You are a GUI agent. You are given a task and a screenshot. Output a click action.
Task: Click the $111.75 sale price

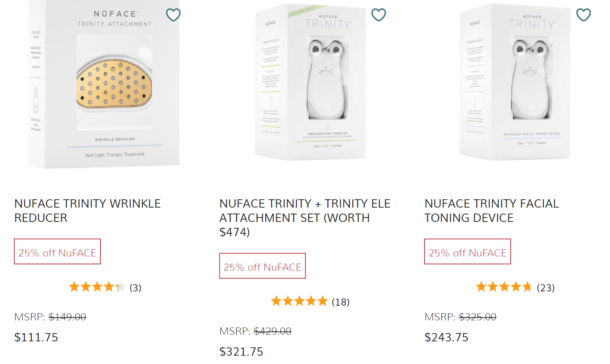pyautogui.click(x=36, y=337)
